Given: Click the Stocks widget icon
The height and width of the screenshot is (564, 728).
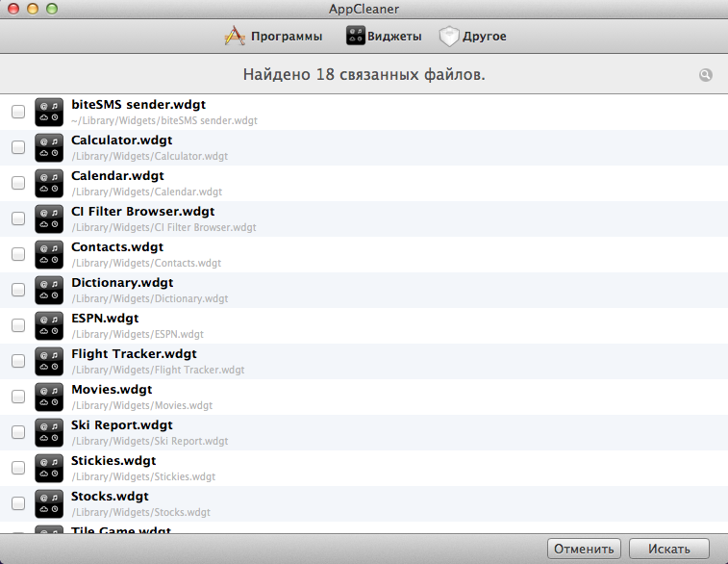Looking at the screenshot, I should (x=49, y=503).
